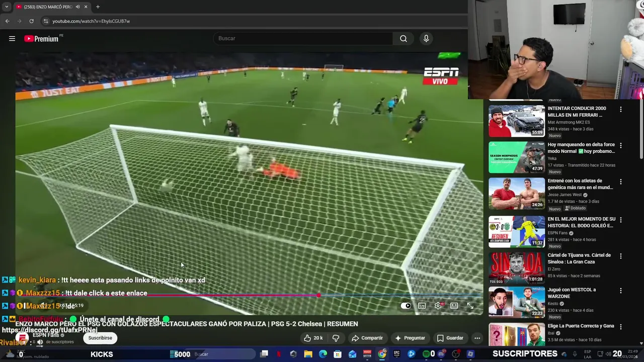Image resolution: width=644 pixels, height=362 pixels.
Task: Open Epic Games launcher from the taskbar
Action: tap(396, 354)
